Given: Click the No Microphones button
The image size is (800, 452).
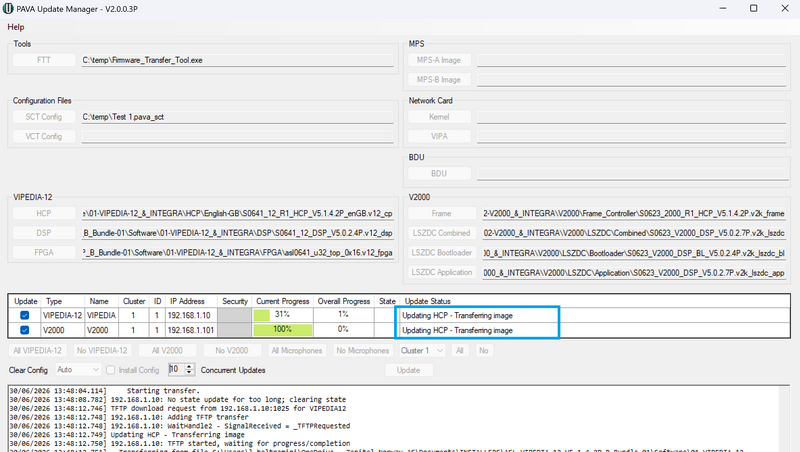Looking at the screenshot, I should point(363,350).
